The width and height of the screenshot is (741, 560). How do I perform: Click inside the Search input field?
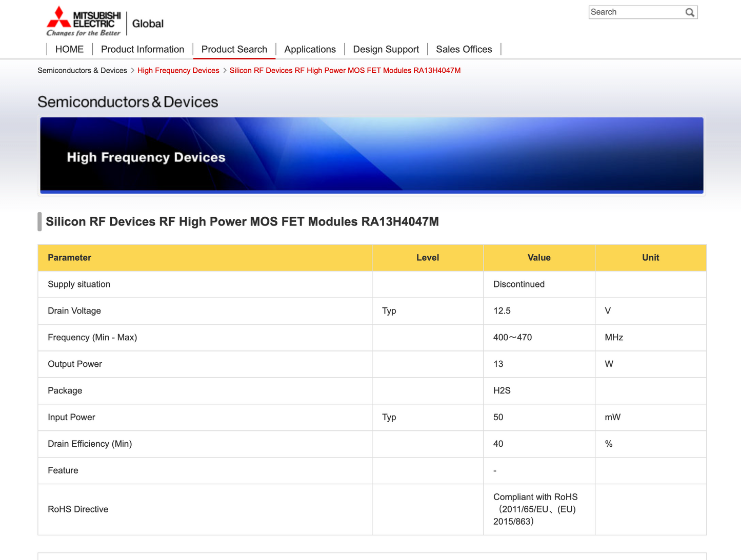pyautogui.click(x=636, y=12)
